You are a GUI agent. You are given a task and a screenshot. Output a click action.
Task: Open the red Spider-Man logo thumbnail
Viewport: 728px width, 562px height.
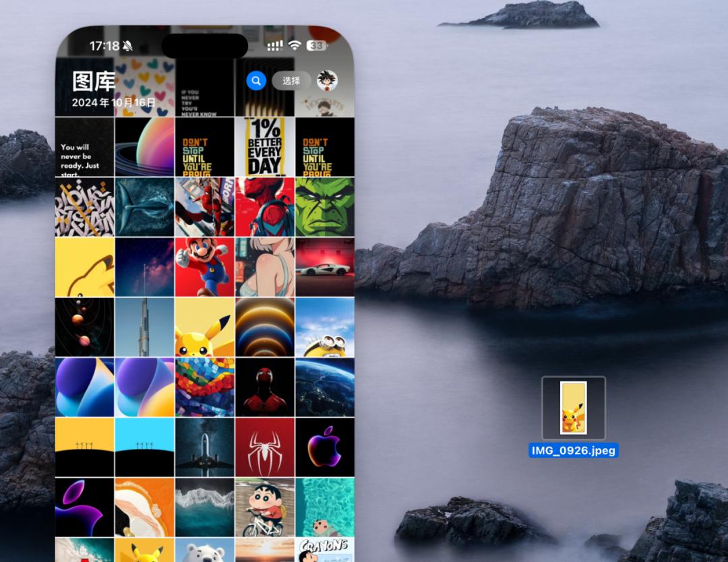click(x=264, y=446)
